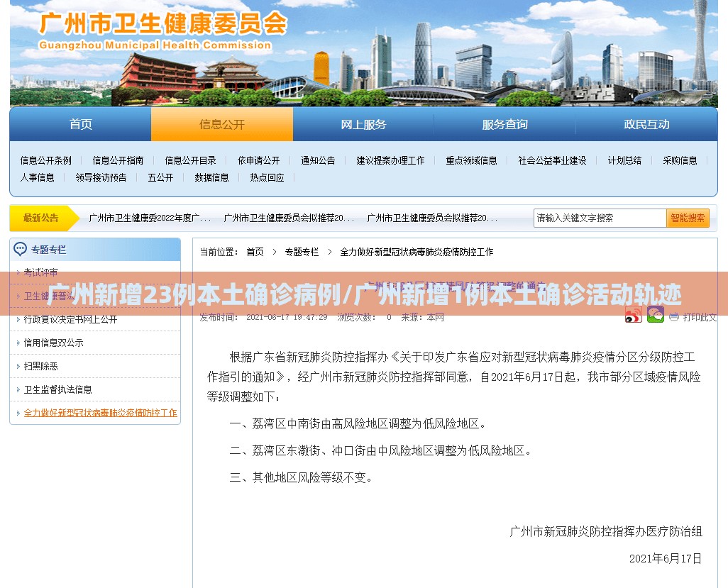Click the 专题专栏 speech bubble icon

(20, 249)
